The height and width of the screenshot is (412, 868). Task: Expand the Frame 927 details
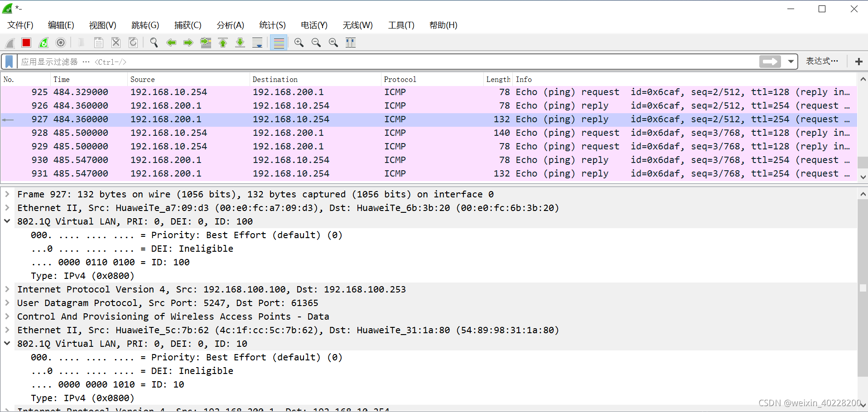7,194
